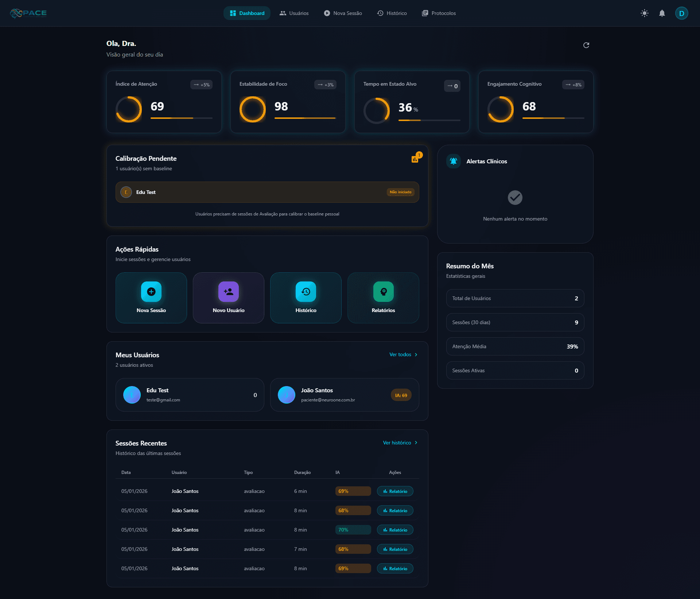Open the Nova Sessão navigation tab
This screenshot has height=599, width=700.
pyautogui.click(x=343, y=13)
